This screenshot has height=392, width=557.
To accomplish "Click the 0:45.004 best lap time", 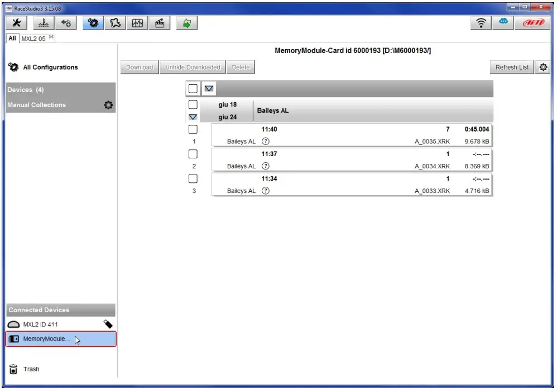I will (x=477, y=129).
